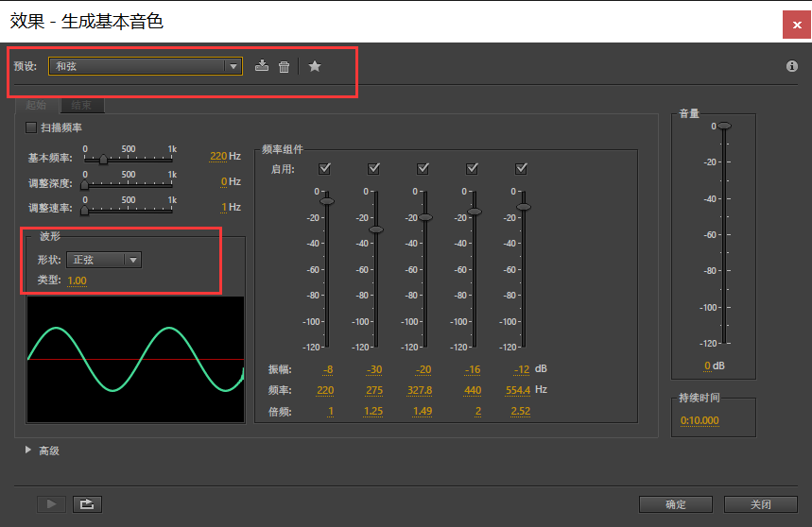Click the export button beside play

(87, 503)
